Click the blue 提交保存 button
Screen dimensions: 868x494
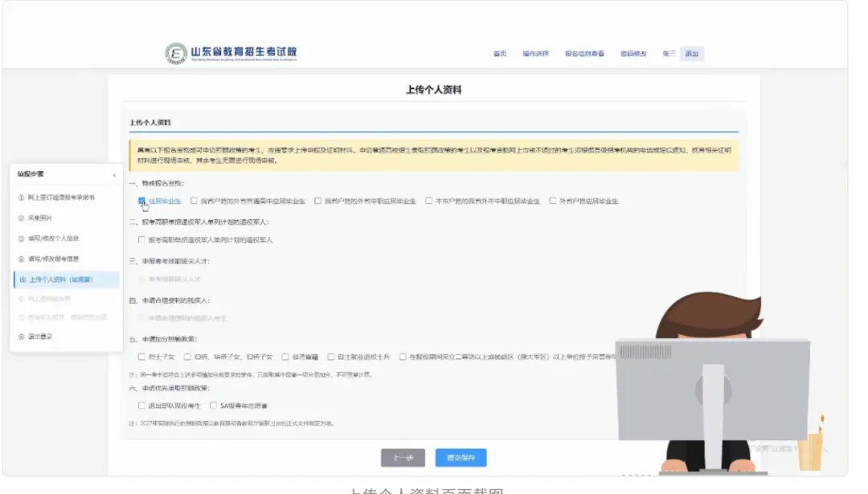point(461,458)
